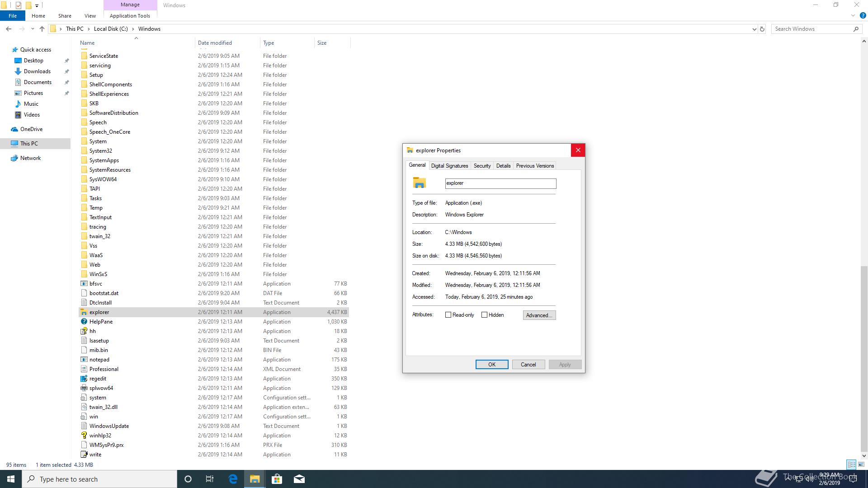
Task: Open the Details tab in Properties
Action: coord(503,166)
